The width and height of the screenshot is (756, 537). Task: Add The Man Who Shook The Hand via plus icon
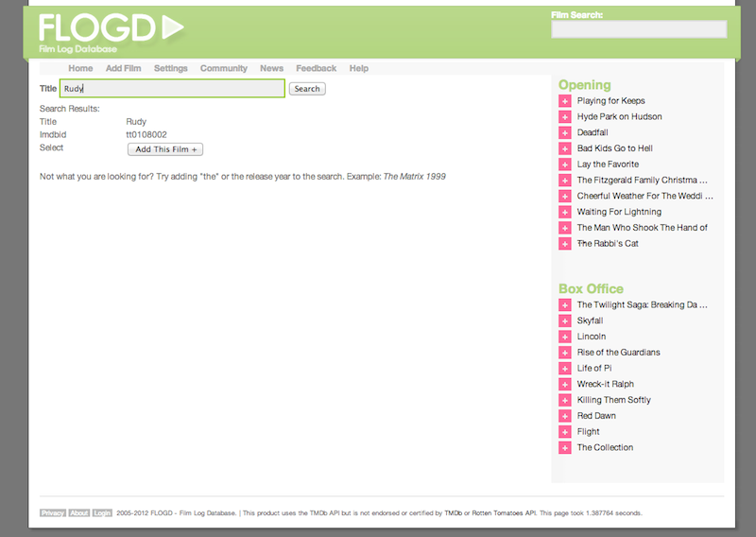[x=564, y=228]
